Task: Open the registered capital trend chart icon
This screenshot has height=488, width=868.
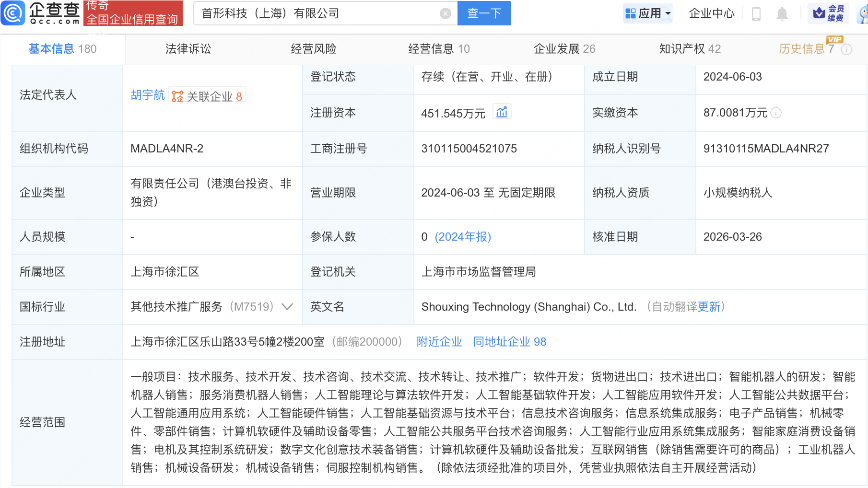Action: [502, 111]
